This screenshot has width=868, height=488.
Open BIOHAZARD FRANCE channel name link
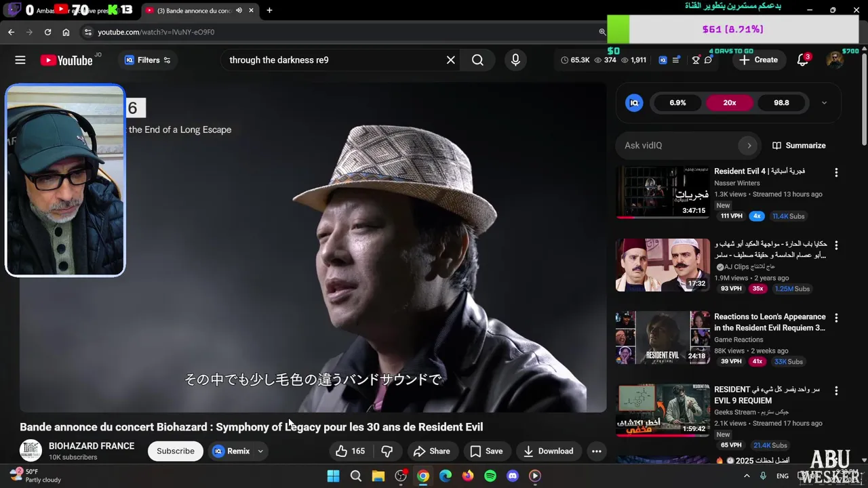92,446
